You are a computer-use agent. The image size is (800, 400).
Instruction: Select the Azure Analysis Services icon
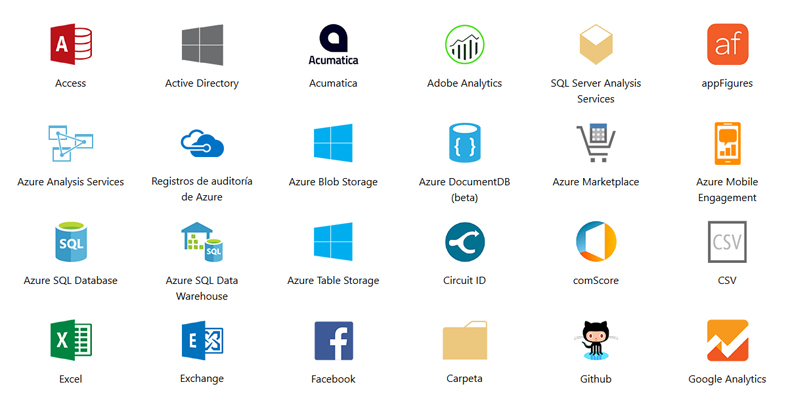point(70,143)
